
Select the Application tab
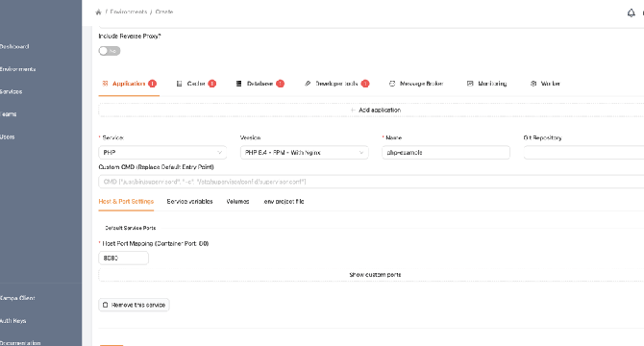pyautogui.click(x=129, y=84)
